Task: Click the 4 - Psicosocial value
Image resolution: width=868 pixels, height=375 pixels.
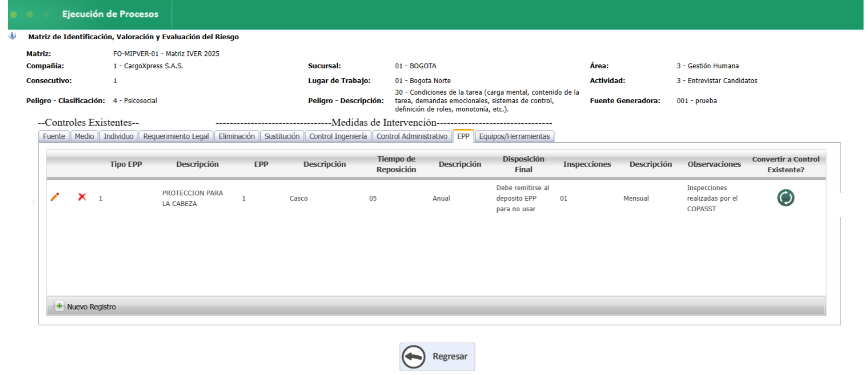Action: 135,101
